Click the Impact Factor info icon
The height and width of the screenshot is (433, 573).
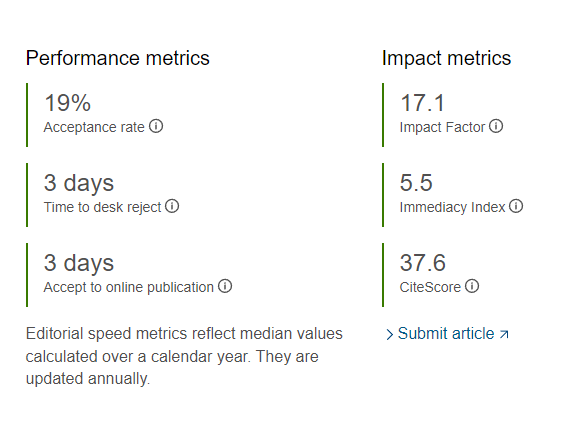coord(496,126)
